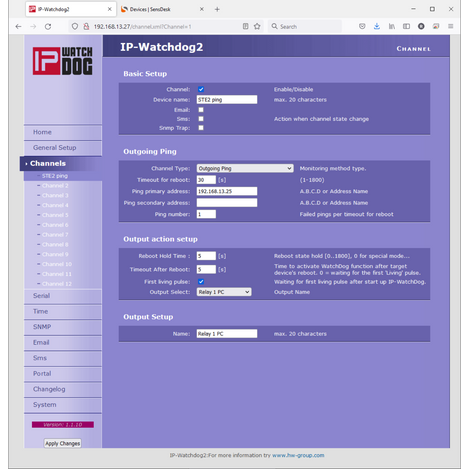Open the downloads arrow icon
The width and height of the screenshot is (469, 469).
(377, 26)
